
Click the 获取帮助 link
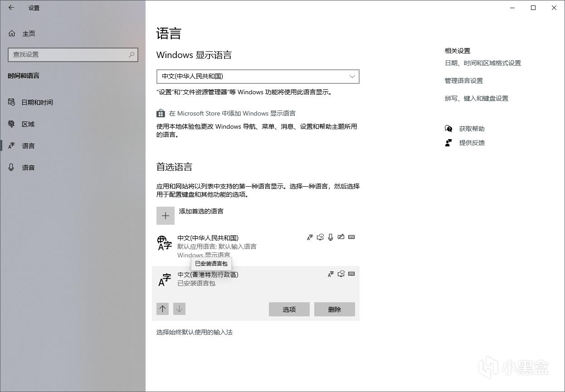[472, 129]
